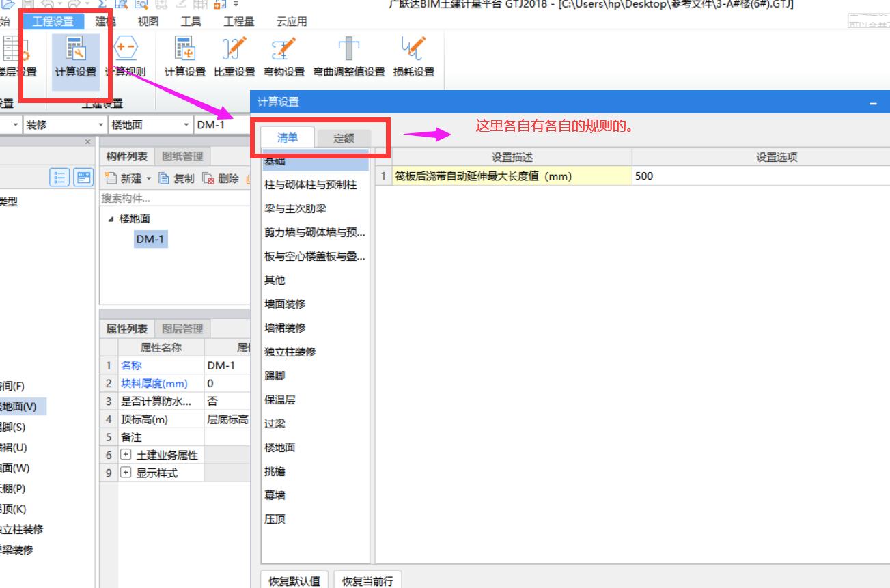Select 独立柱装修 in the 计算设置 list

[x=315, y=352]
